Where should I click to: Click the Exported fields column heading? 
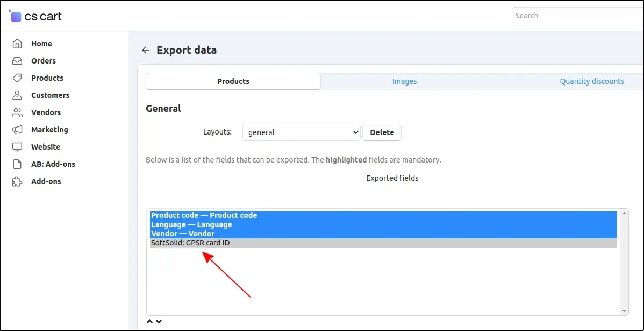coord(392,178)
